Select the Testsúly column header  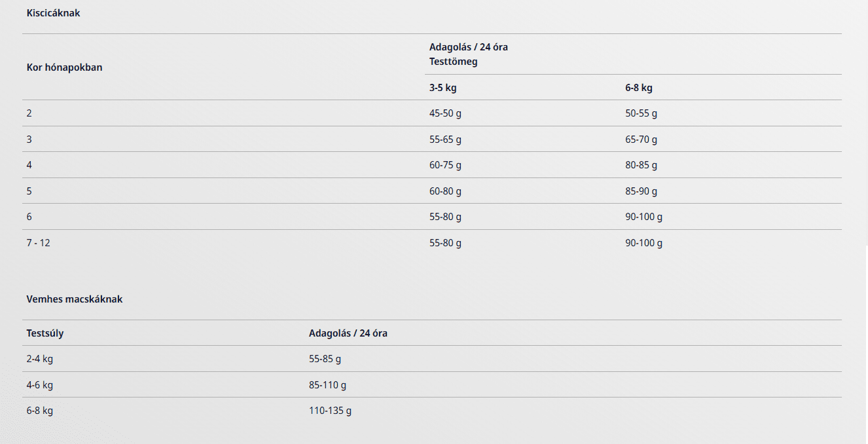(45, 333)
